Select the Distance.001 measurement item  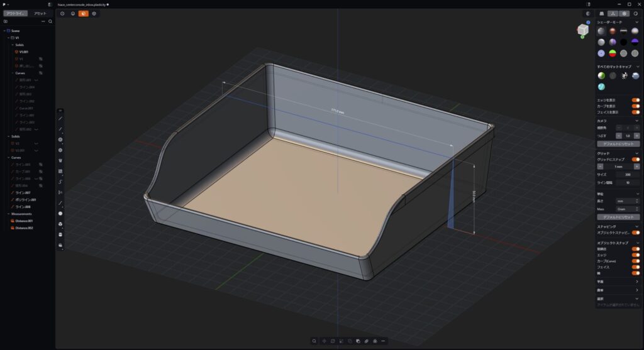(x=25, y=221)
